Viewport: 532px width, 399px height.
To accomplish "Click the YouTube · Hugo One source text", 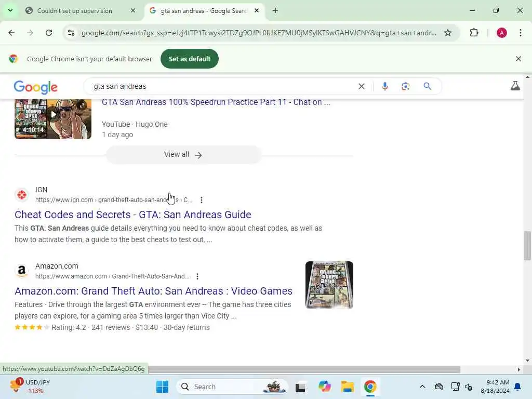I will tap(135, 124).
